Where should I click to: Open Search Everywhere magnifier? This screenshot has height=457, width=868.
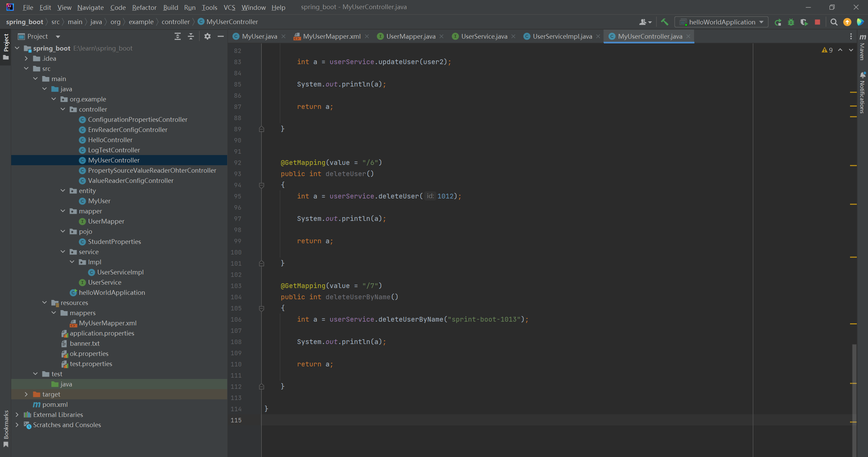point(834,22)
